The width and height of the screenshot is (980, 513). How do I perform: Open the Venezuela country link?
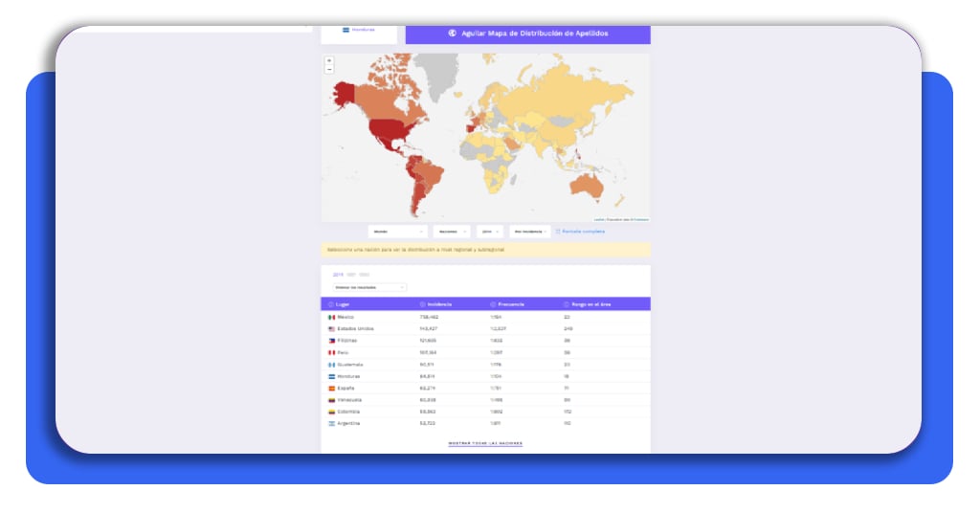coord(349,400)
